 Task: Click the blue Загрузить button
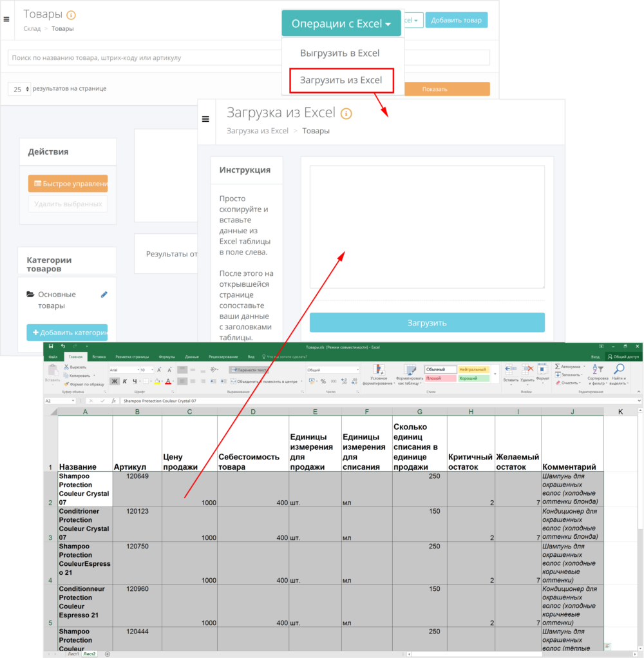pyautogui.click(x=427, y=323)
